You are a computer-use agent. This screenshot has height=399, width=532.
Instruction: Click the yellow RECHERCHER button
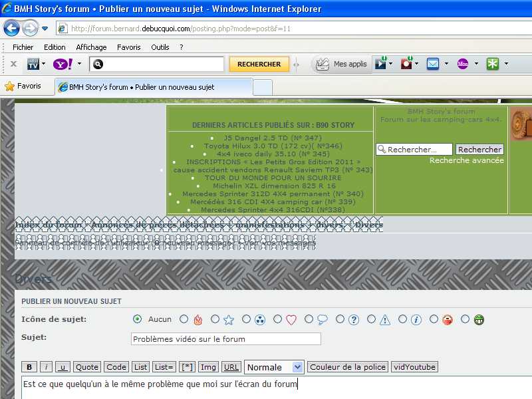click(x=259, y=64)
